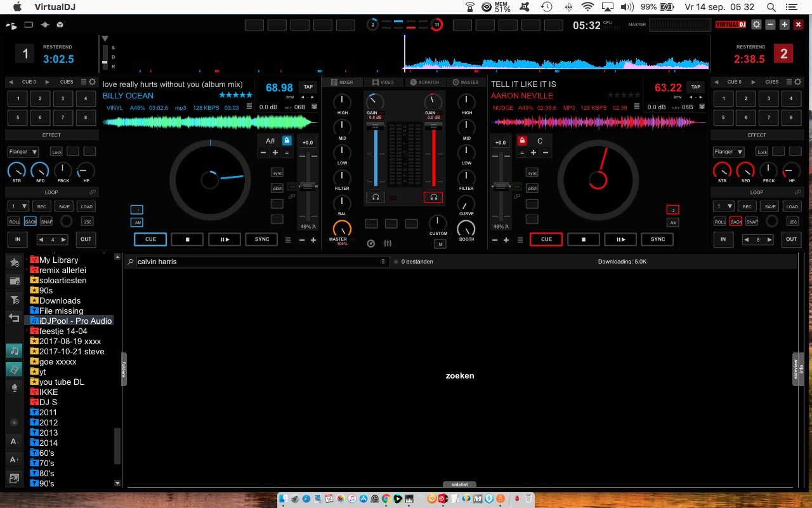Viewport: 812px width, 508px height.
Task: Click right deck pitch slider handle
Action: 501,186
